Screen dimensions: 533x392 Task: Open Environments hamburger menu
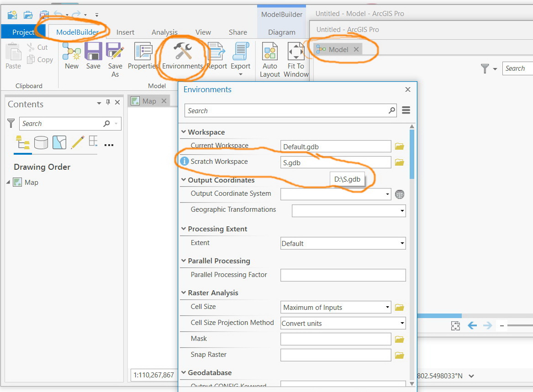(x=406, y=110)
